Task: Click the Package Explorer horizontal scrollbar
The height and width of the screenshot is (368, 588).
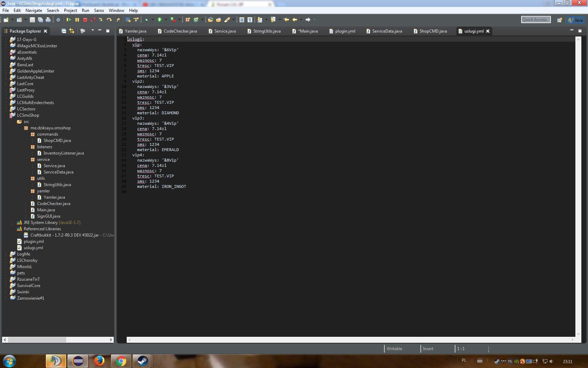Action: pos(37,340)
